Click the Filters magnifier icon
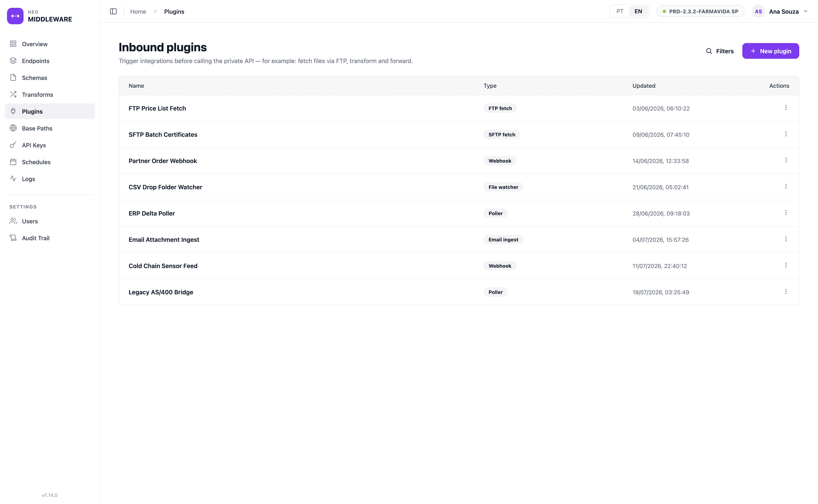The image size is (818, 504). click(x=709, y=51)
